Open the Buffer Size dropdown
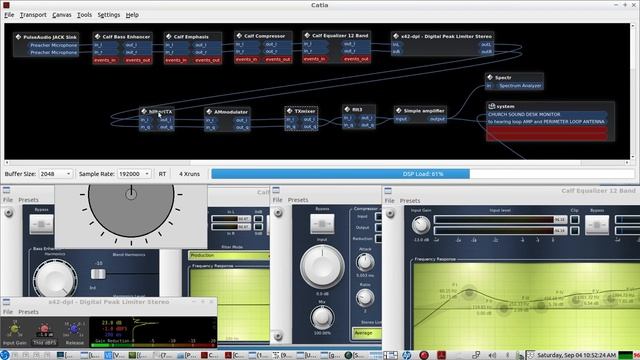Viewport: 640px width, 360px height. pos(56,174)
